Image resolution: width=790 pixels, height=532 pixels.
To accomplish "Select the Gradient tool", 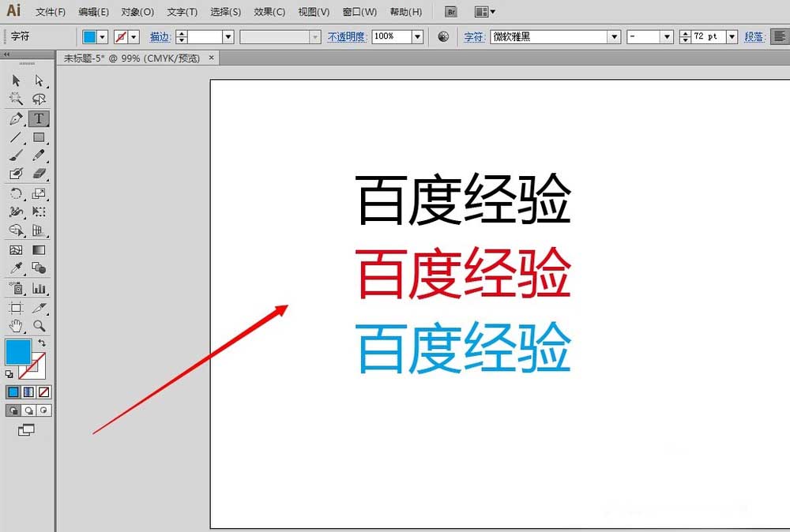I will pos(39,250).
